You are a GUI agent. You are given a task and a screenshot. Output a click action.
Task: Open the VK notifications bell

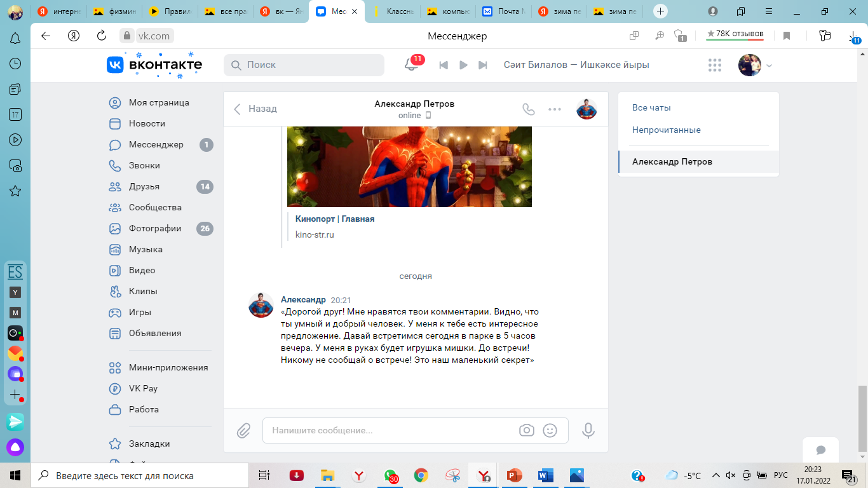pos(412,65)
